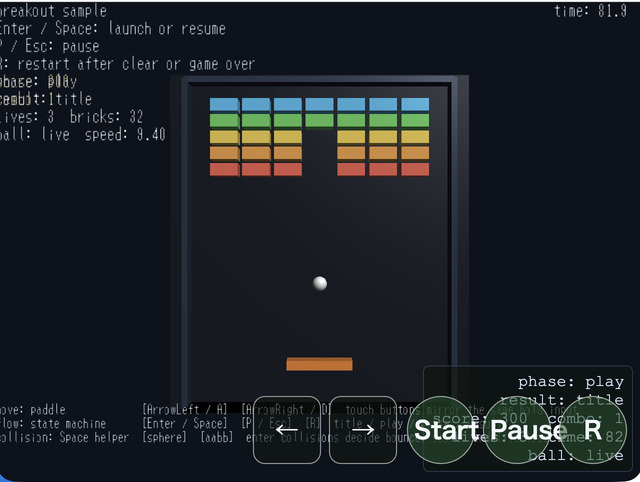Click the white ball
The height and width of the screenshot is (482, 640).
[x=320, y=283]
